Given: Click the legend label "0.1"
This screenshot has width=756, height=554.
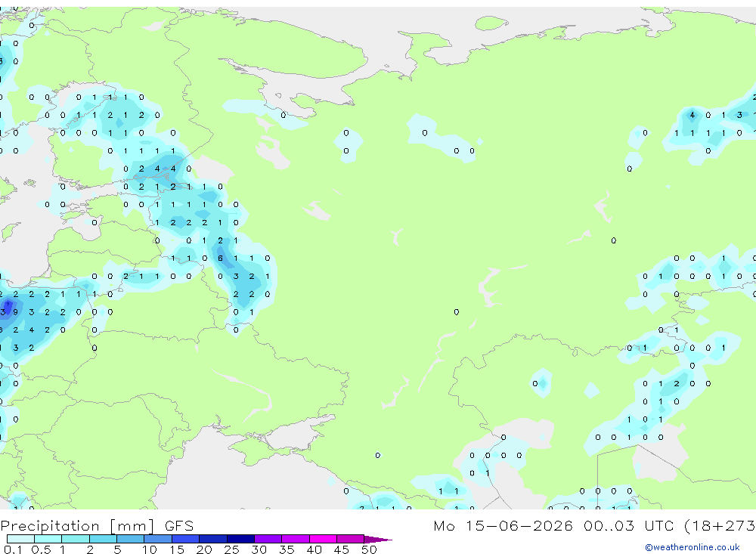Looking at the screenshot, I should point(13,549).
